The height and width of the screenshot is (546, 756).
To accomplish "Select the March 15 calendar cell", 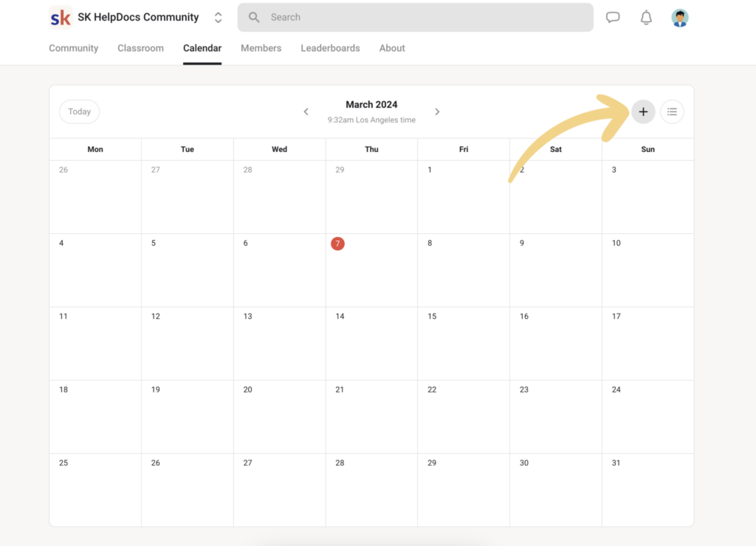I will point(463,343).
